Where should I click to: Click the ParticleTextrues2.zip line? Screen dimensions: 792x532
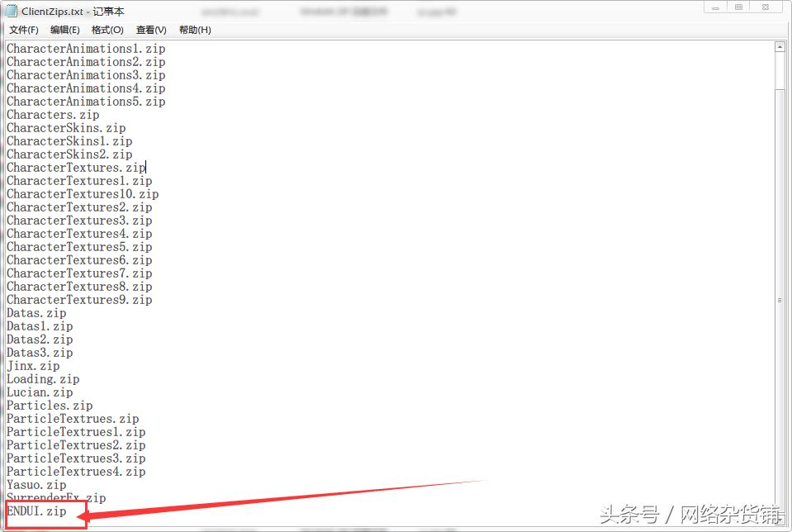click(76, 445)
